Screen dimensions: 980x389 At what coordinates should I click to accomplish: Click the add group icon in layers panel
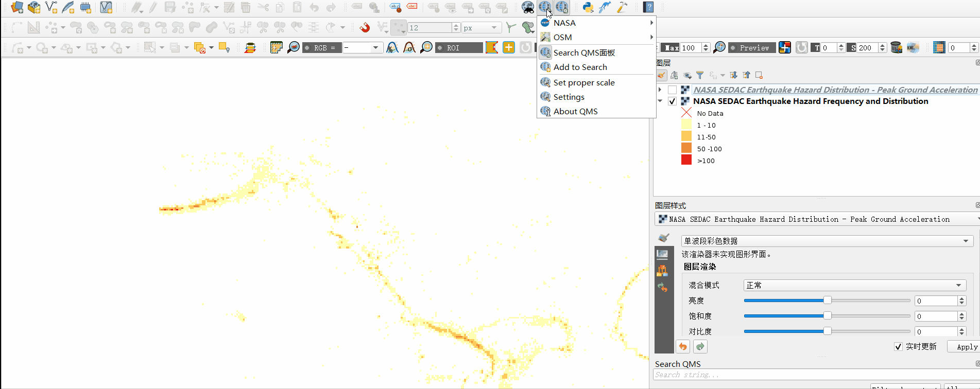[x=675, y=76]
